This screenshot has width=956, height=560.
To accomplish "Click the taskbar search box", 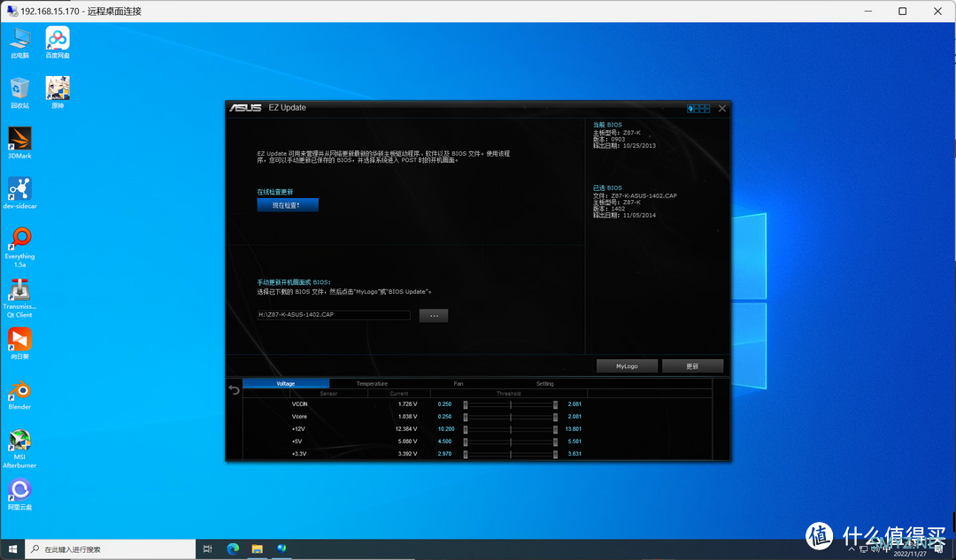I will tap(111, 549).
